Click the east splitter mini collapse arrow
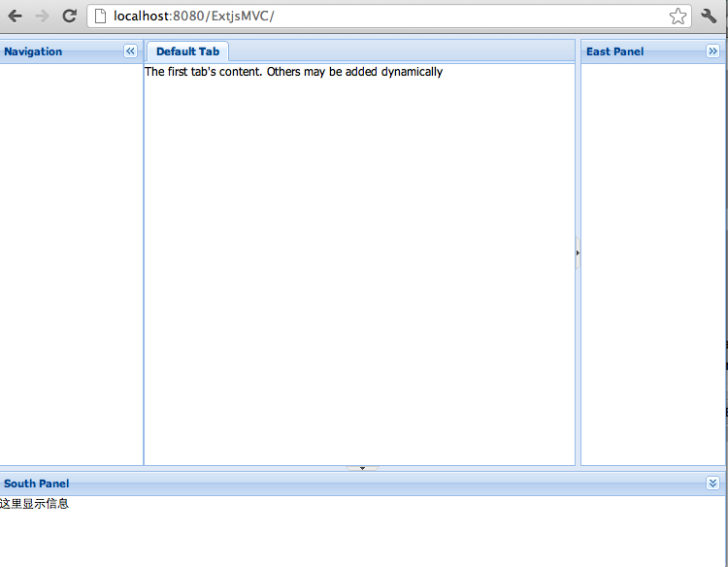 tap(579, 253)
